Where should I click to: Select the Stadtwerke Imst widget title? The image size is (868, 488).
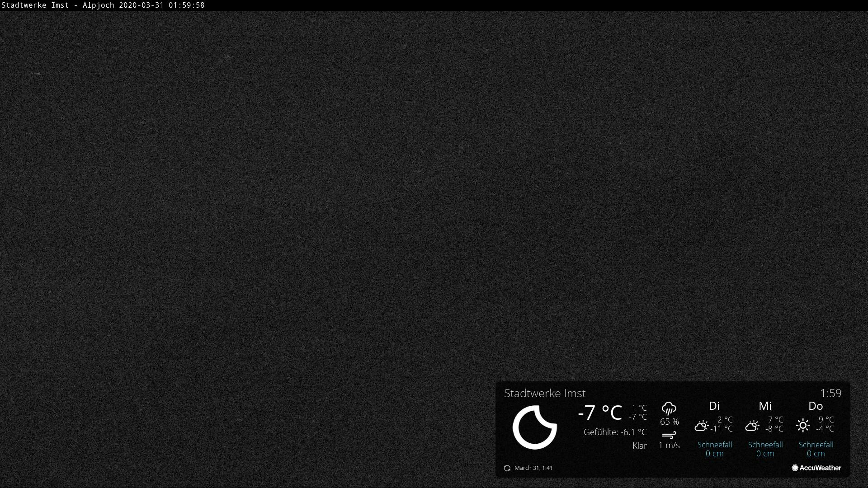pos(545,393)
